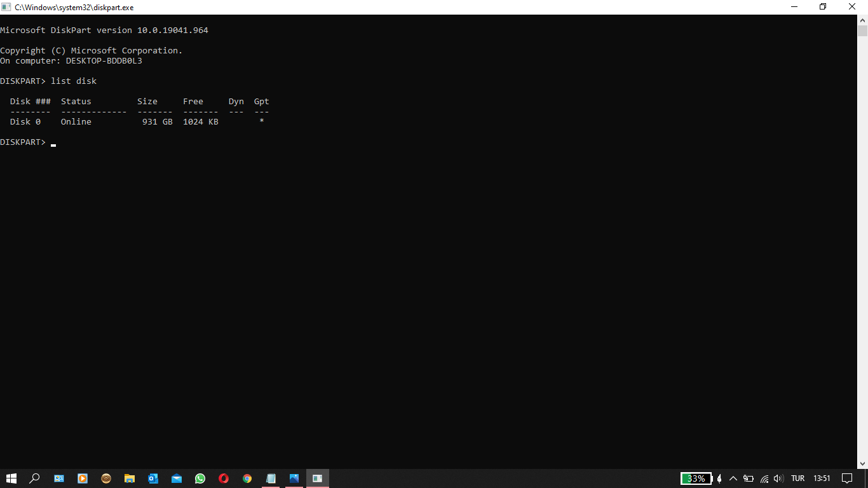This screenshot has height=488, width=868.
Task: Open the Windows Media Player taskbar icon
Action: (83, 478)
